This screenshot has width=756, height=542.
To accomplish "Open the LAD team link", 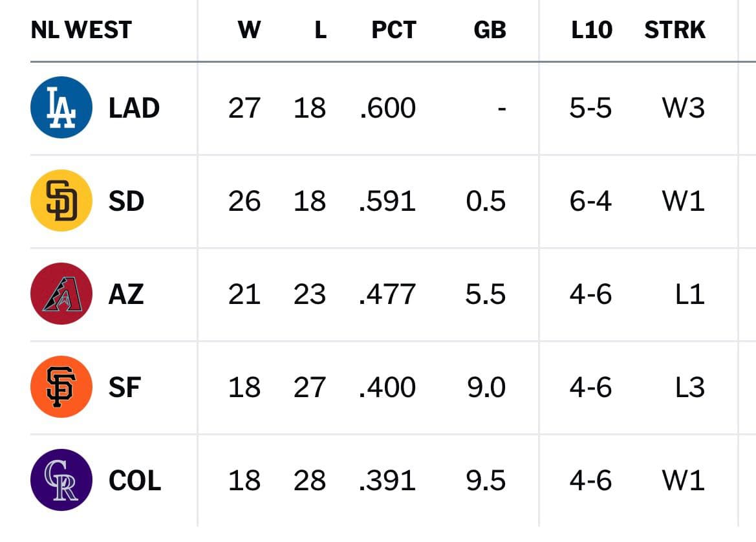I will [x=134, y=107].
